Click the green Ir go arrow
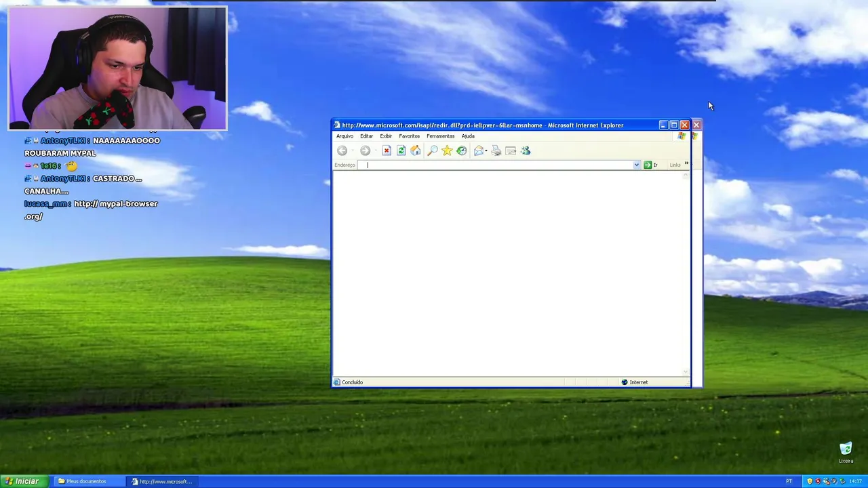Screen dimensions: 868x488 648,165
